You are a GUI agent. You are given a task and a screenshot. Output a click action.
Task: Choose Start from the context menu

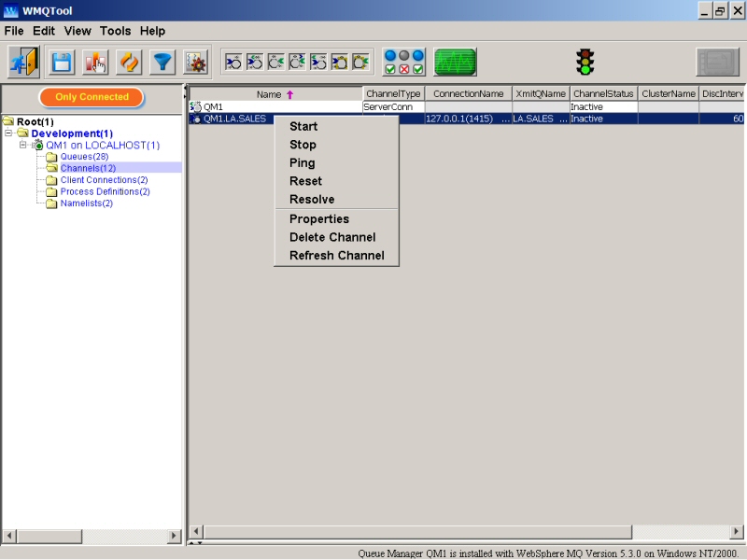[336, 127]
